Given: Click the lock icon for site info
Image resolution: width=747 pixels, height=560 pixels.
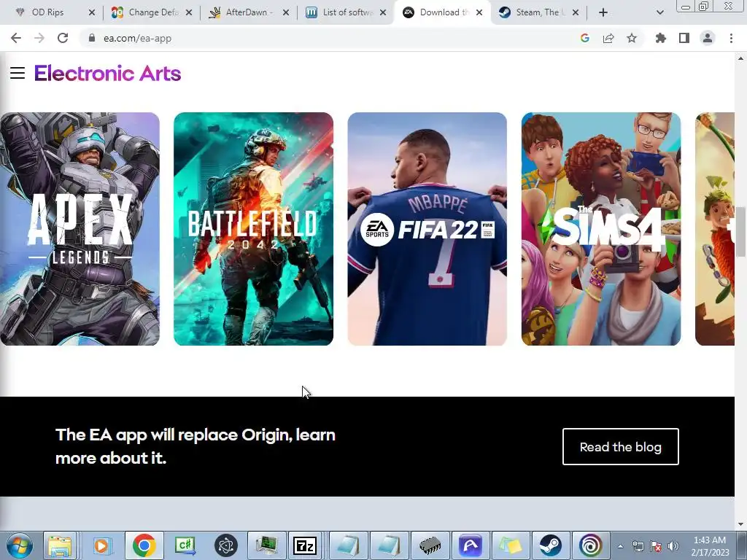Looking at the screenshot, I should 91,38.
